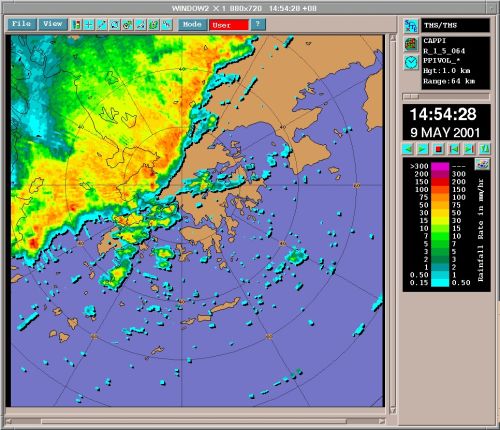
Task: Jump to last frame button
Action: 469,149
